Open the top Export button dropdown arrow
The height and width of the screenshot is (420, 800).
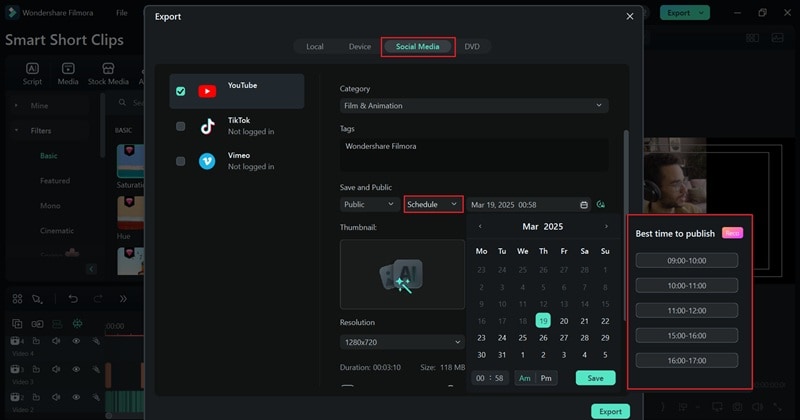[702, 13]
